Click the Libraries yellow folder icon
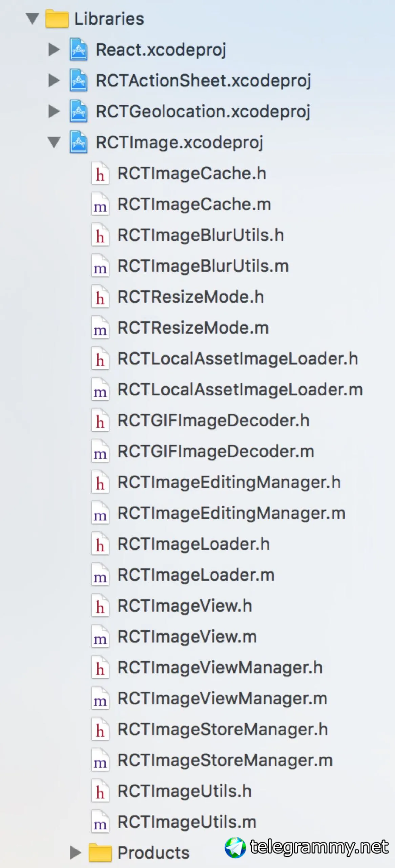 point(57,19)
